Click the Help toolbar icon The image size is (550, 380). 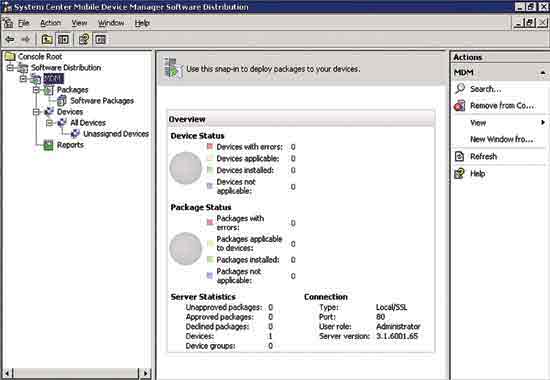tap(84, 39)
